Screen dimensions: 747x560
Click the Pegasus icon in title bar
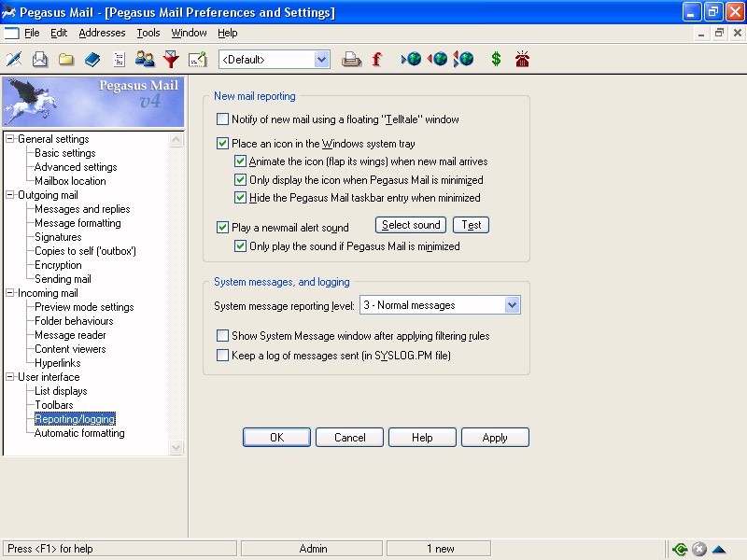click(8, 12)
